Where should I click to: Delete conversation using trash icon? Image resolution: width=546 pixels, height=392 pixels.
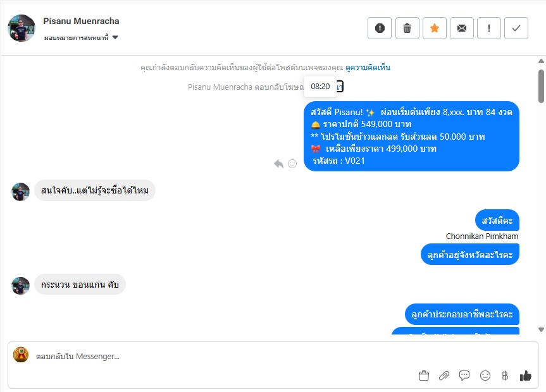click(407, 28)
